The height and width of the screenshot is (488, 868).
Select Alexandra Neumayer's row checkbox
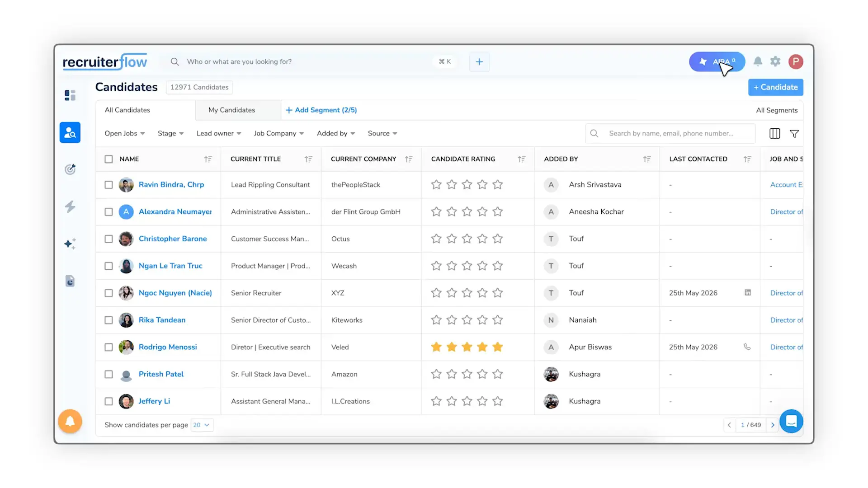(x=108, y=212)
